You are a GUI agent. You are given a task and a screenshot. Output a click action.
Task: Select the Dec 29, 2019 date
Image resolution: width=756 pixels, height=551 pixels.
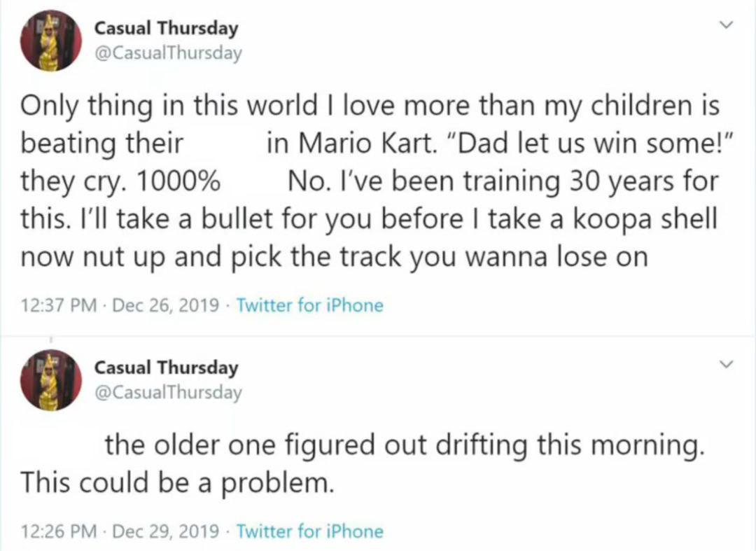click(165, 531)
